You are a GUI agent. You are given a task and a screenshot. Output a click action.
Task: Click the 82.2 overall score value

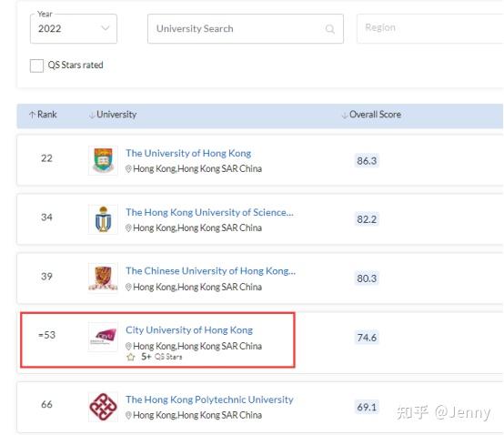[x=367, y=219]
